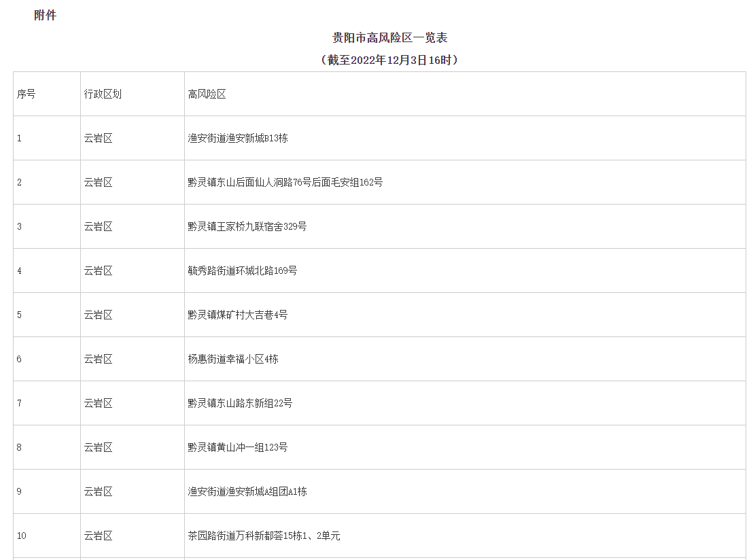Screen dimensions: 749x560
Task: Click the 附件 heading text
Action: 45,16
